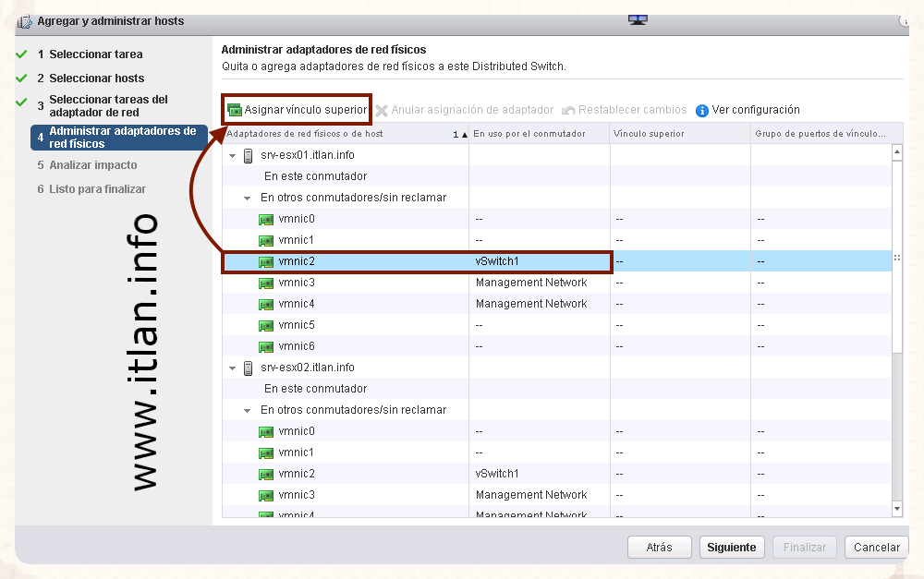Collapse first 'En otros conmutadores/sin reclamar' group

coord(248,199)
